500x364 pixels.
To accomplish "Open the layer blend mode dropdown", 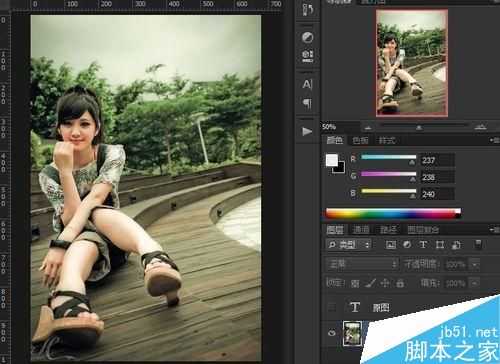I will coord(362,264).
